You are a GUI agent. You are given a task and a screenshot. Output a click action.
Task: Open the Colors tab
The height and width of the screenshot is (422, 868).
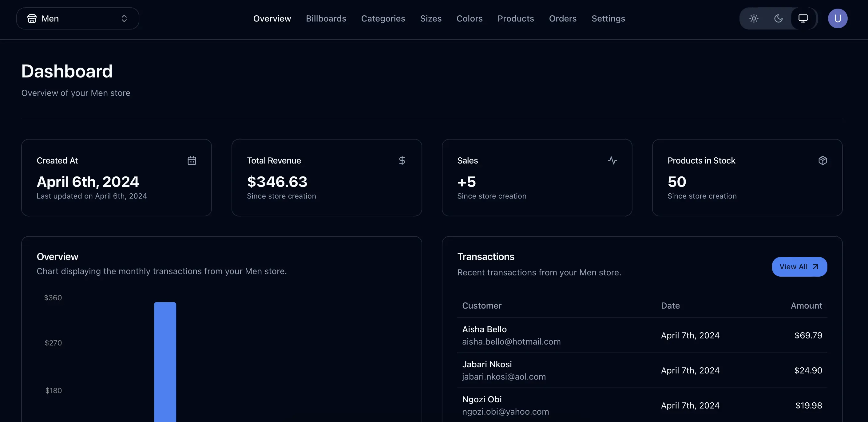click(470, 18)
